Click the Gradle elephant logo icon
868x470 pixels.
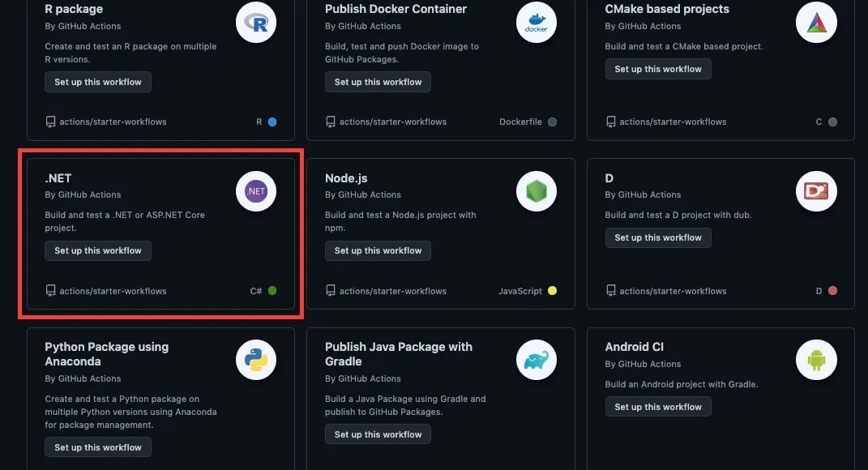pyautogui.click(x=536, y=360)
